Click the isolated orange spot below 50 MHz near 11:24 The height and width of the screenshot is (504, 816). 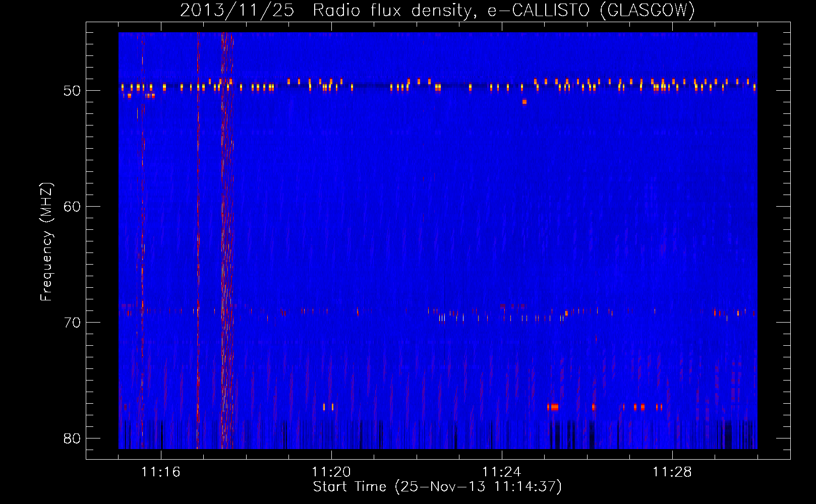pos(524,102)
